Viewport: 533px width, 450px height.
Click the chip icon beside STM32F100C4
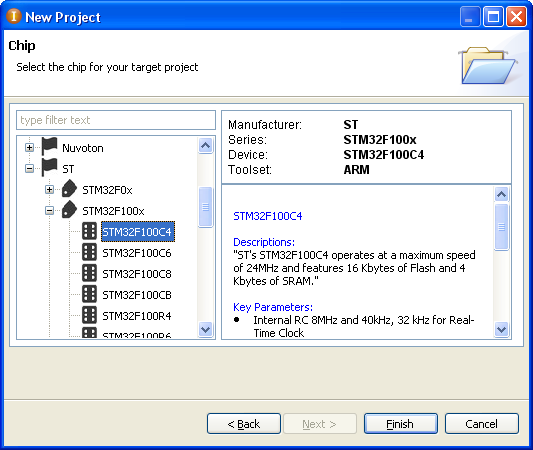89,231
